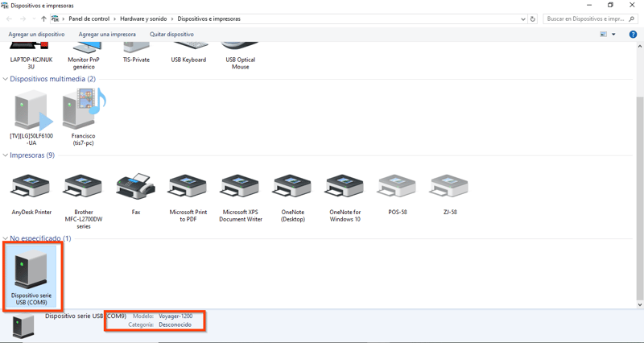Click details pane device thumbnail
644x343 pixels.
tap(23, 326)
